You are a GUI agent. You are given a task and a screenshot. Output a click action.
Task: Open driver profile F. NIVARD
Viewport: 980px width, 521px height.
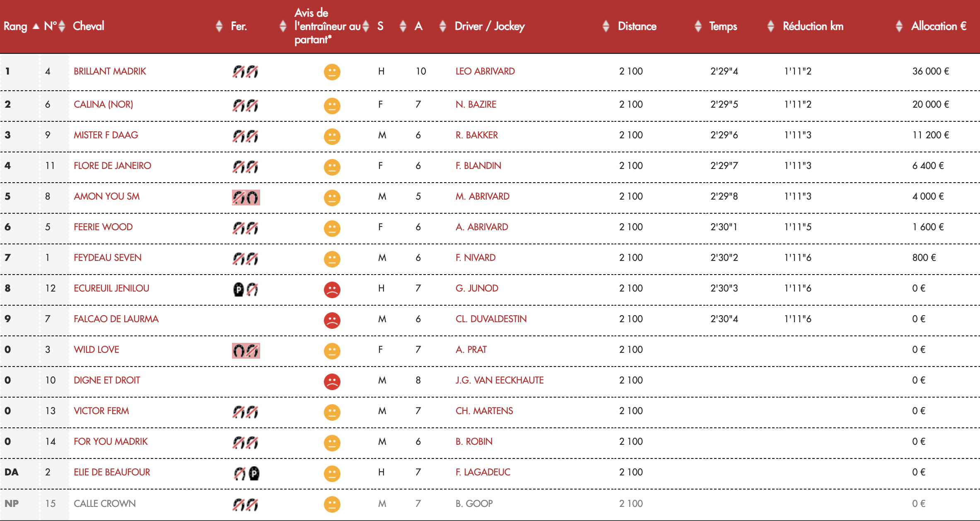tap(476, 258)
